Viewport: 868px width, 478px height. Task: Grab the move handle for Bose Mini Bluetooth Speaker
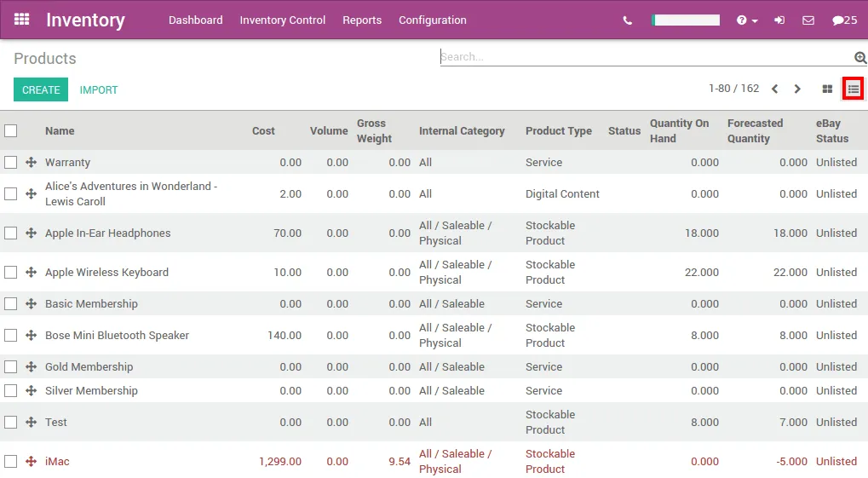click(31, 336)
